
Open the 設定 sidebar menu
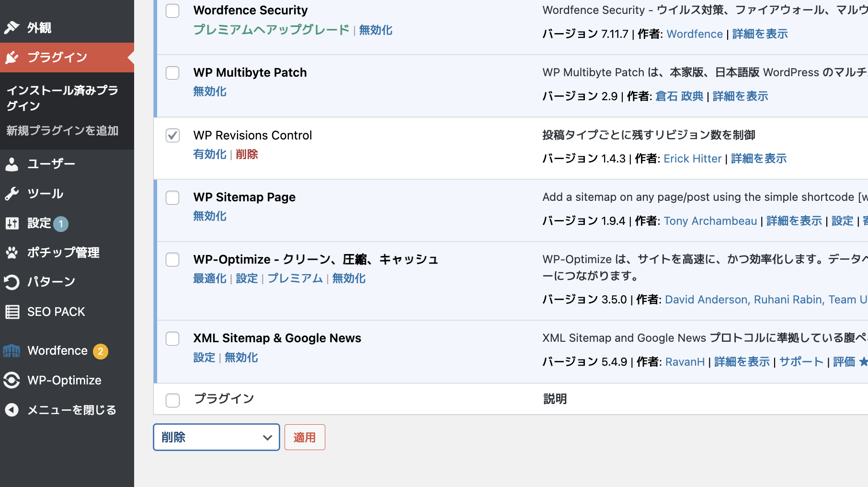coord(67,223)
